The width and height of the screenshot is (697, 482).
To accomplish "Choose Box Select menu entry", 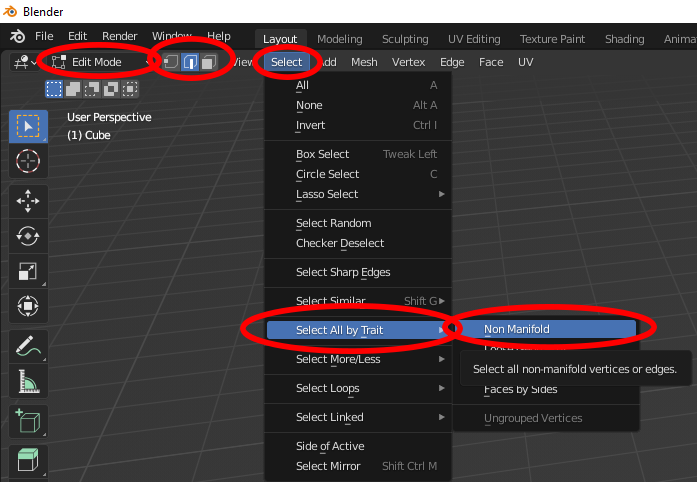I will coord(358,154).
